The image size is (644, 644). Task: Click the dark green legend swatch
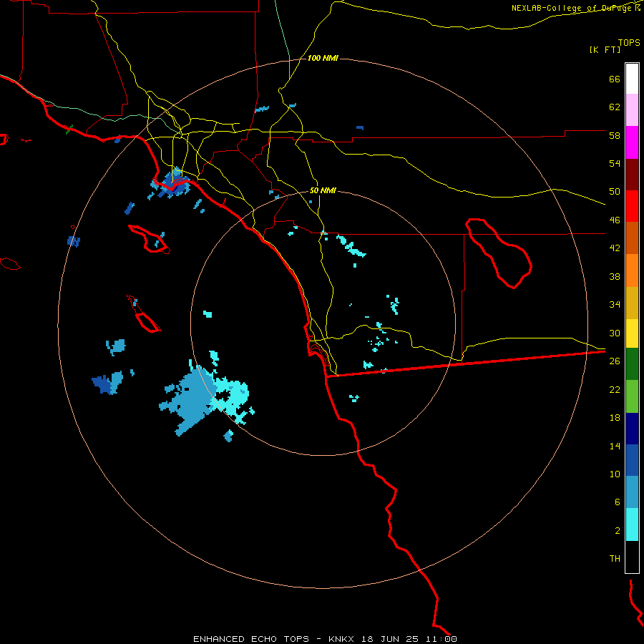tap(632, 364)
